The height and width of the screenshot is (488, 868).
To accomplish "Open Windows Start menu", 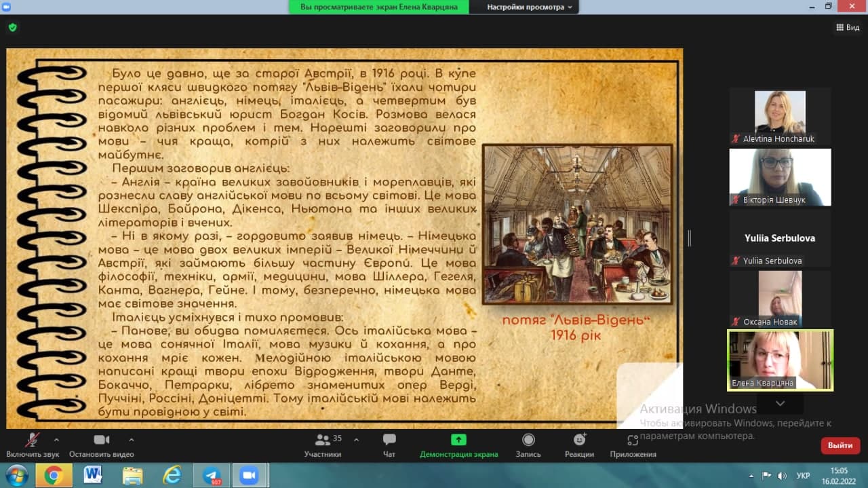I will 16,476.
